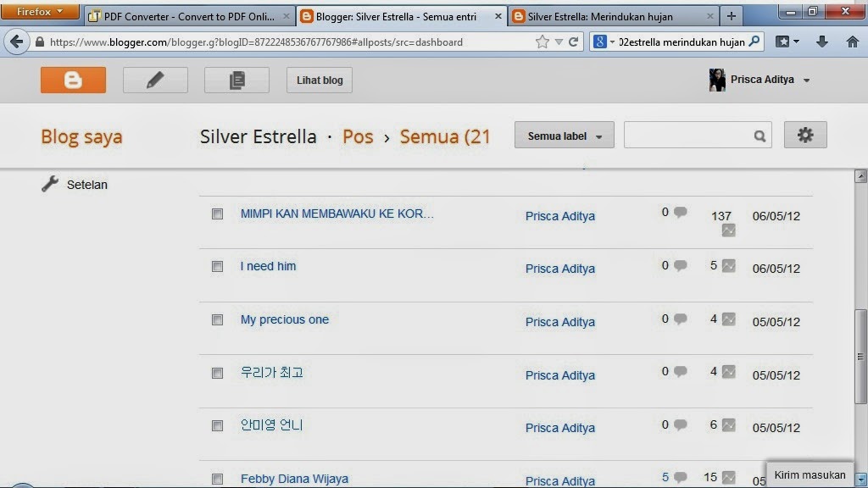Click views stats icon on I need him row
This screenshot has width=868, height=488.
728,265
